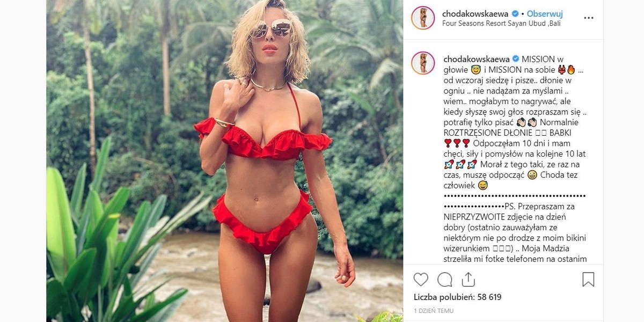Viewport: 644px width, 322px height.
Task: Open the profile avatar beside the caption
Action: (x=423, y=63)
